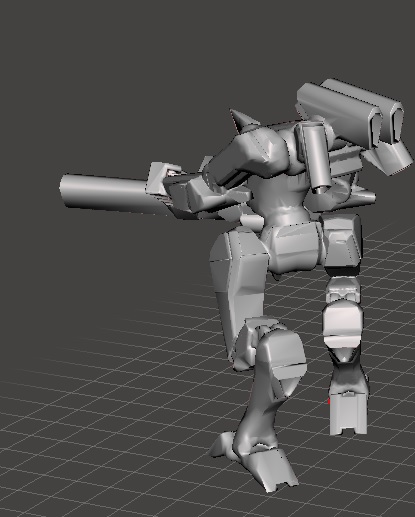Select the rear leg's boxy foot

point(348,413)
